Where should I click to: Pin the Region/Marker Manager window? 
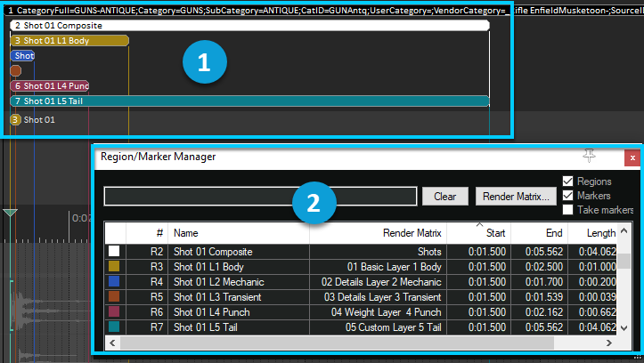click(589, 157)
